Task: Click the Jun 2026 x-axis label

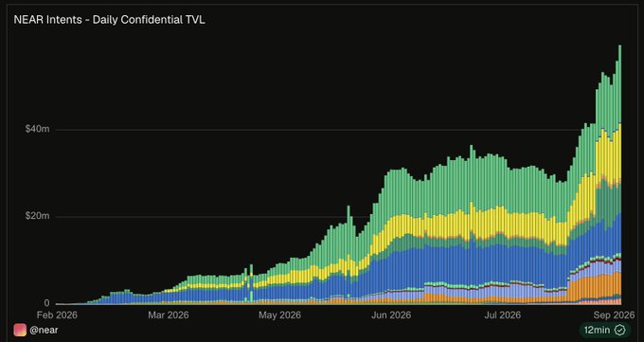Action: tap(391, 315)
